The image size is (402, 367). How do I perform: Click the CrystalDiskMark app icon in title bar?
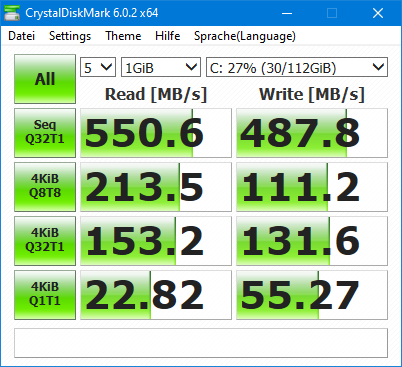[12, 13]
